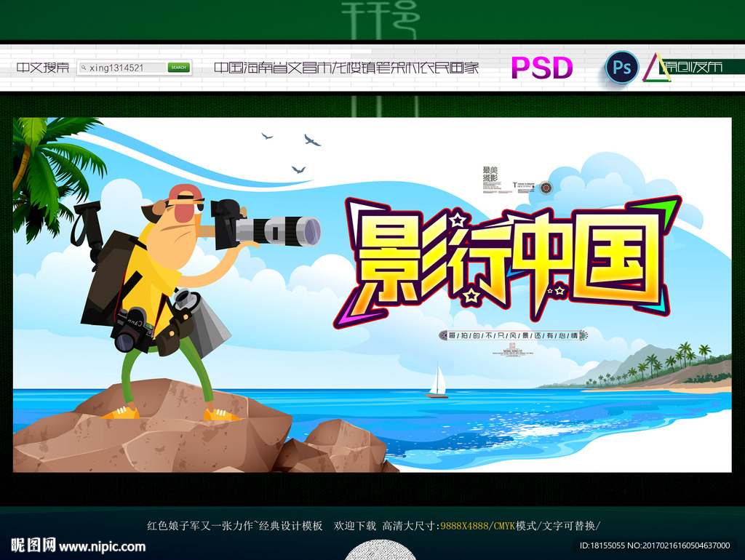Click the Photoshop Ps round icon

coord(621,68)
